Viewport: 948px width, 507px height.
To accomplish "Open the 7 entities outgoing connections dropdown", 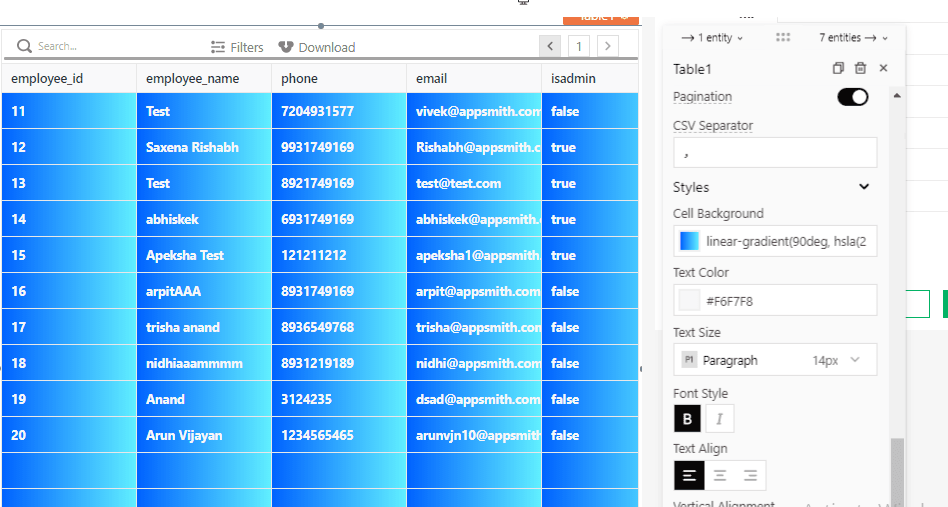I will (854, 37).
